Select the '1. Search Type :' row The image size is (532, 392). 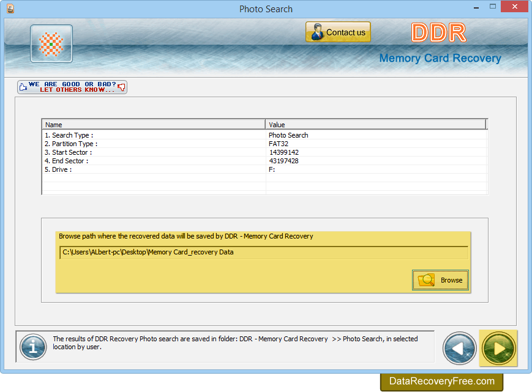(264, 135)
